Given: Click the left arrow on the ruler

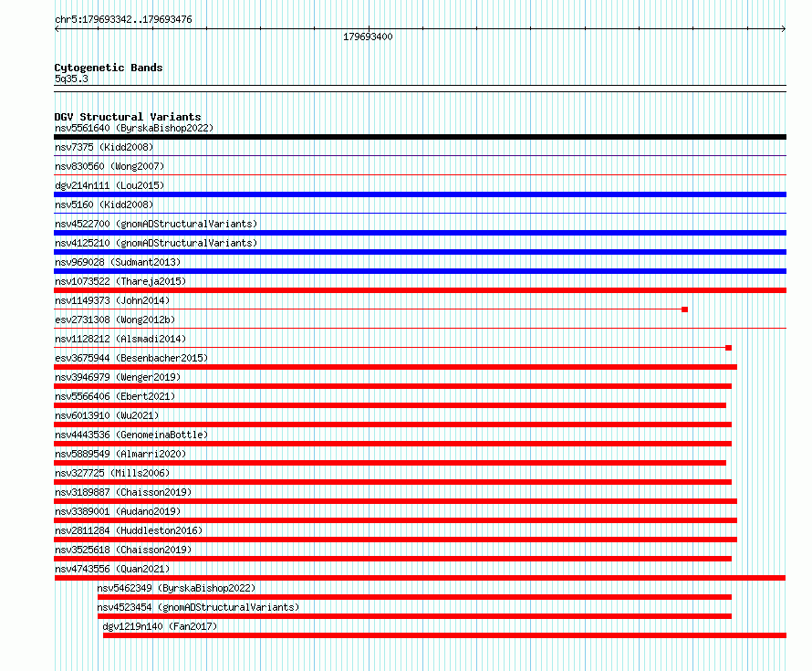Looking at the screenshot, I should [x=57, y=29].
